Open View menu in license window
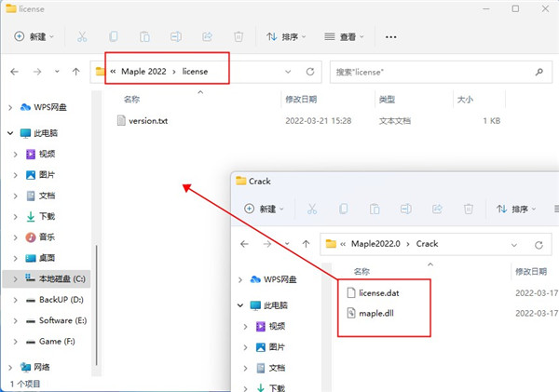The width and height of the screenshot is (559, 392). pyautogui.click(x=345, y=36)
